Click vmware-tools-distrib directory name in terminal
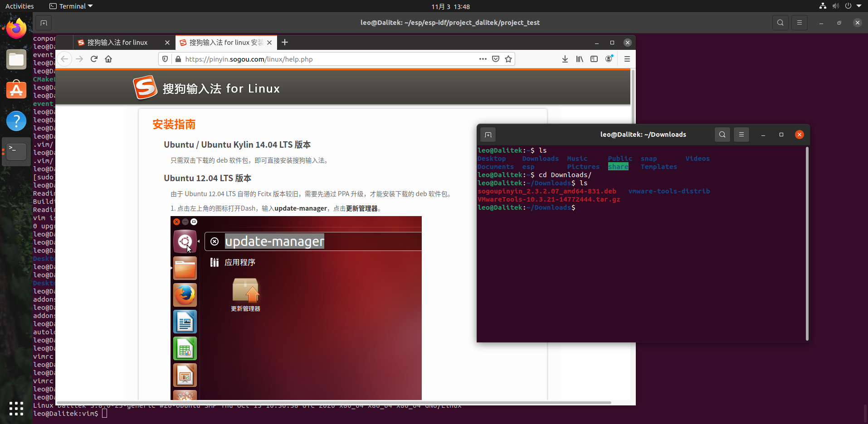Image resolution: width=868 pixels, height=424 pixels. coord(669,191)
